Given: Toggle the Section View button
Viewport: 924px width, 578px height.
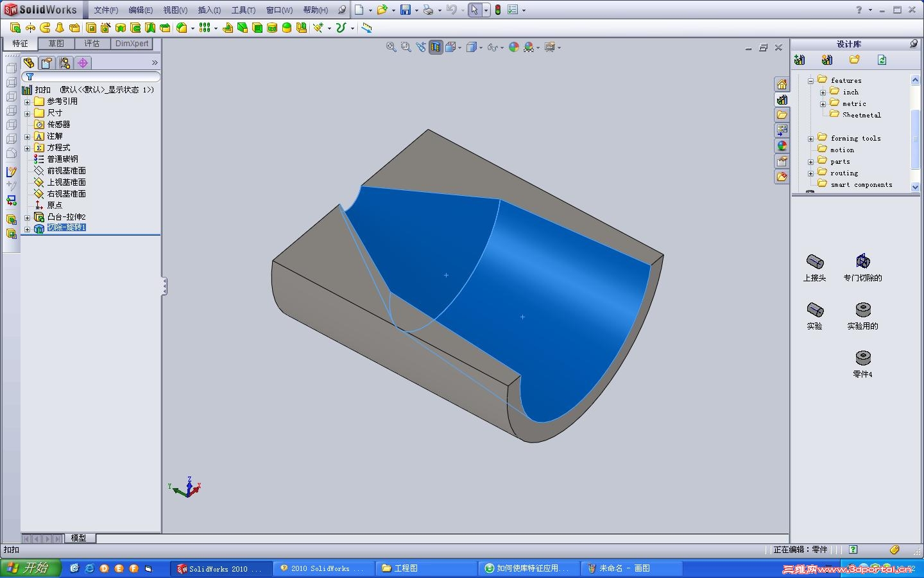Looking at the screenshot, I should click(436, 47).
